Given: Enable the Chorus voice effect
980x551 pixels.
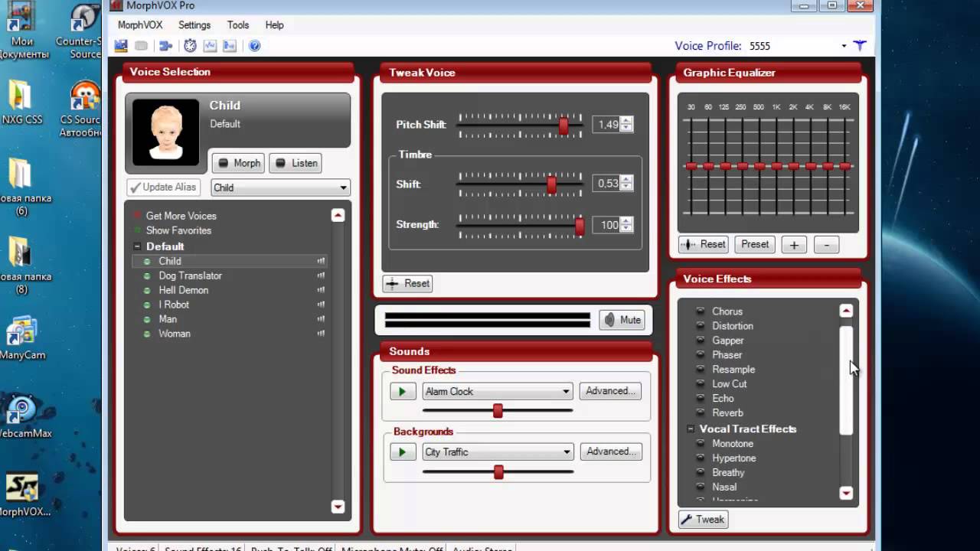Looking at the screenshot, I should click(700, 311).
